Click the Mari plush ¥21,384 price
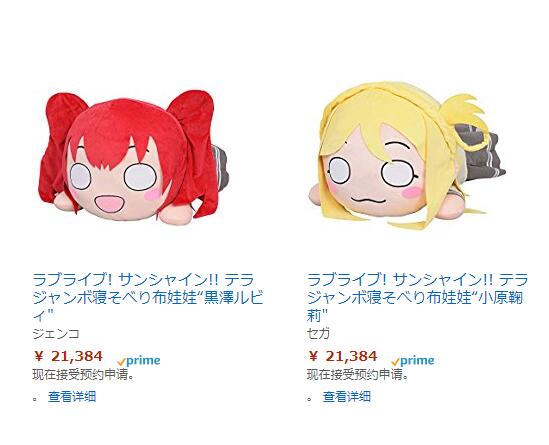The height and width of the screenshot is (445, 549). (x=343, y=356)
